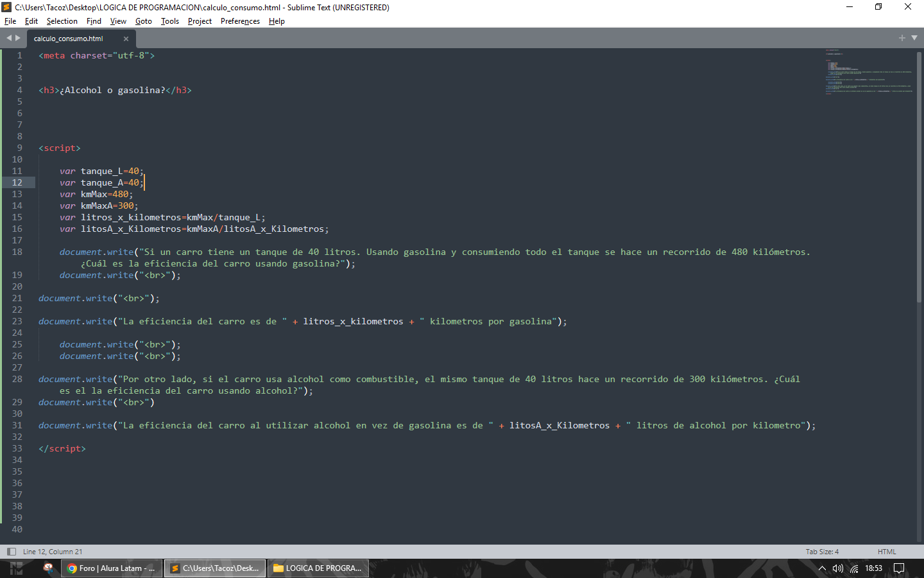Click "La eficiencia del carro al utilizar alcohol" line

pyautogui.click(x=427, y=426)
